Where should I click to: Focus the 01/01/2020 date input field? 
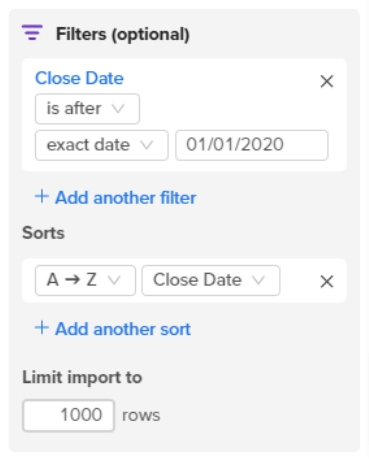tap(252, 145)
